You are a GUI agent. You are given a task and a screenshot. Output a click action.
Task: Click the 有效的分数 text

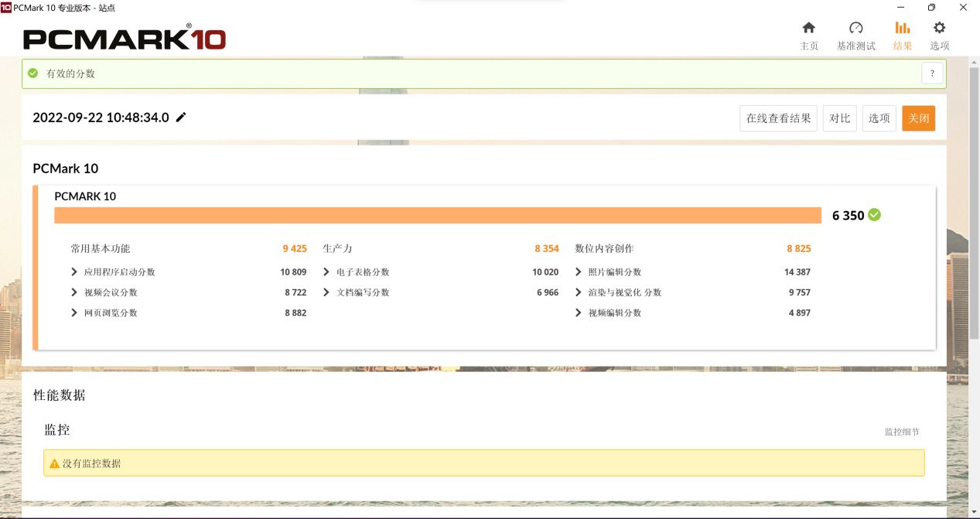pyautogui.click(x=70, y=73)
